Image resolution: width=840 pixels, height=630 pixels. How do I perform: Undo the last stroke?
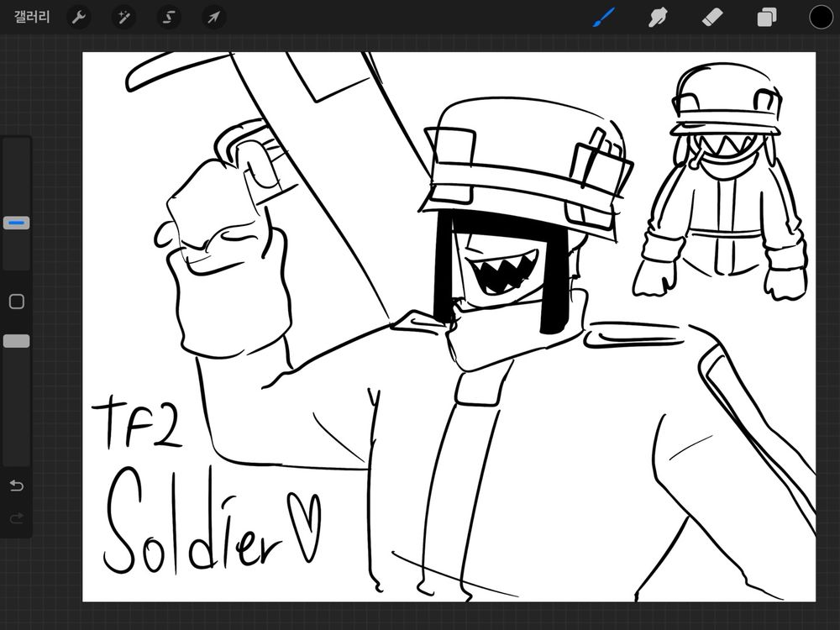tap(17, 486)
